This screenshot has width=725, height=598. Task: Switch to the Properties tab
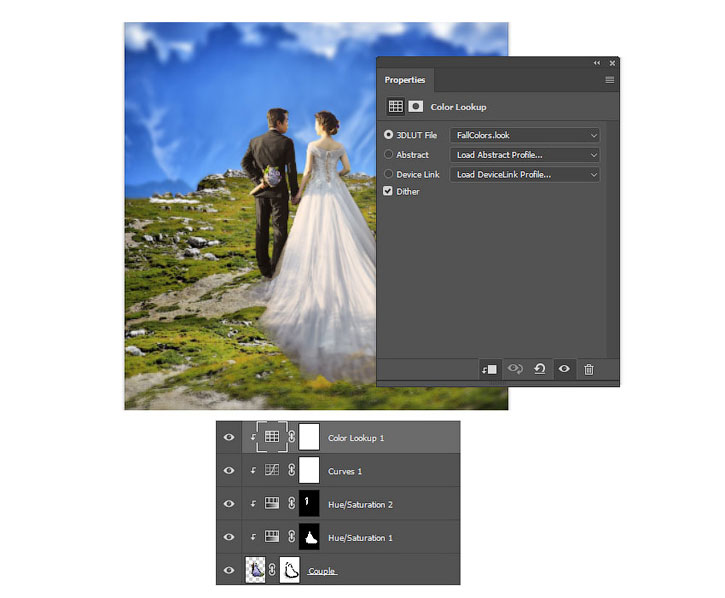(x=405, y=80)
